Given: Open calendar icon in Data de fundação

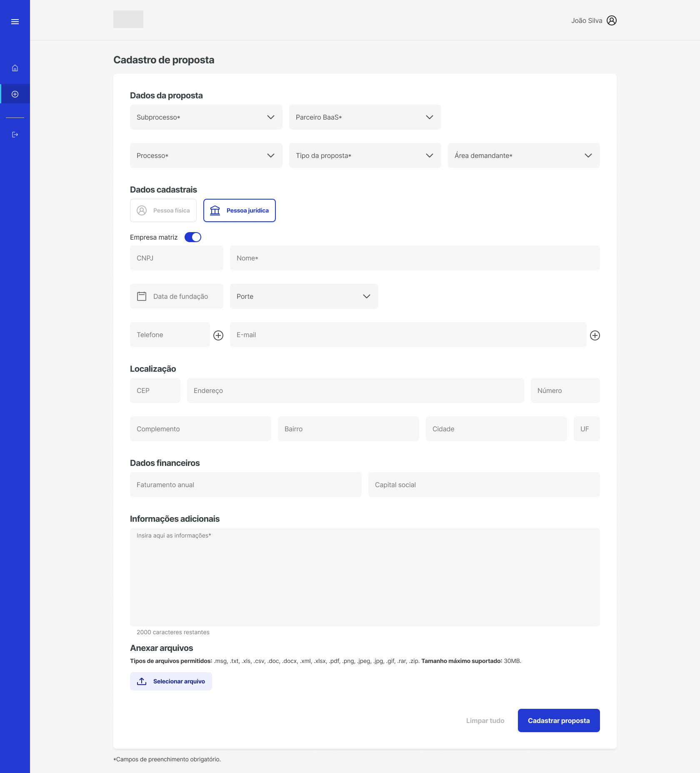Looking at the screenshot, I should click(x=142, y=296).
